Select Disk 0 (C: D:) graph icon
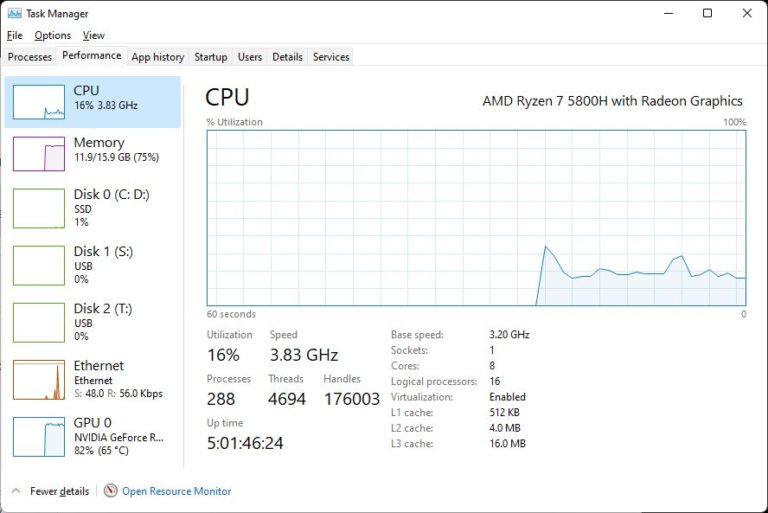768x513 pixels. pyautogui.click(x=39, y=208)
